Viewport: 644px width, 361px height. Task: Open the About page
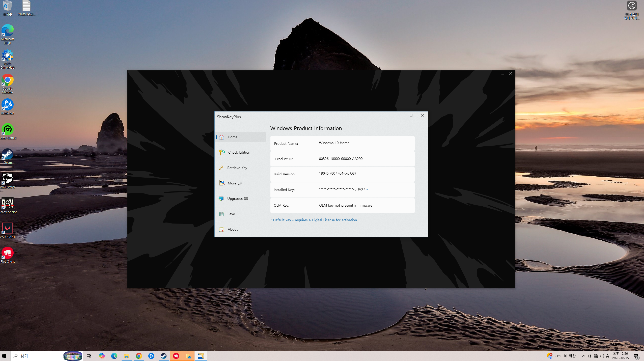pyautogui.click(x=240, y=229)
